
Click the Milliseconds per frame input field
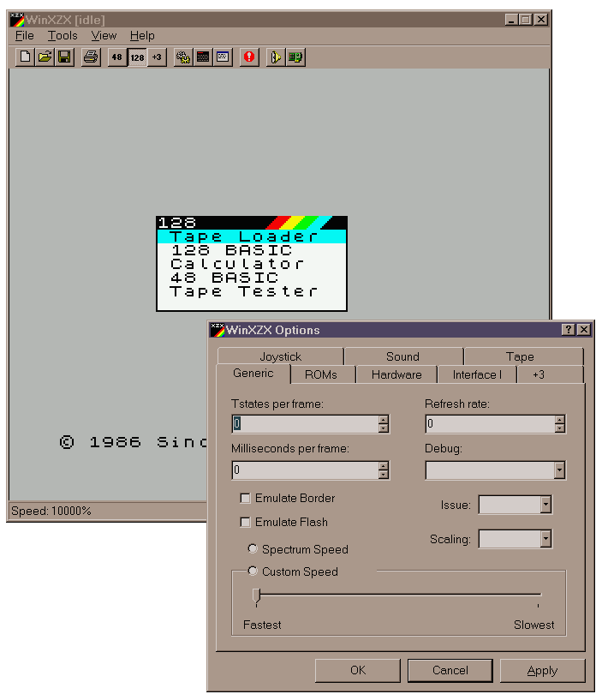[x=305, y=470]
